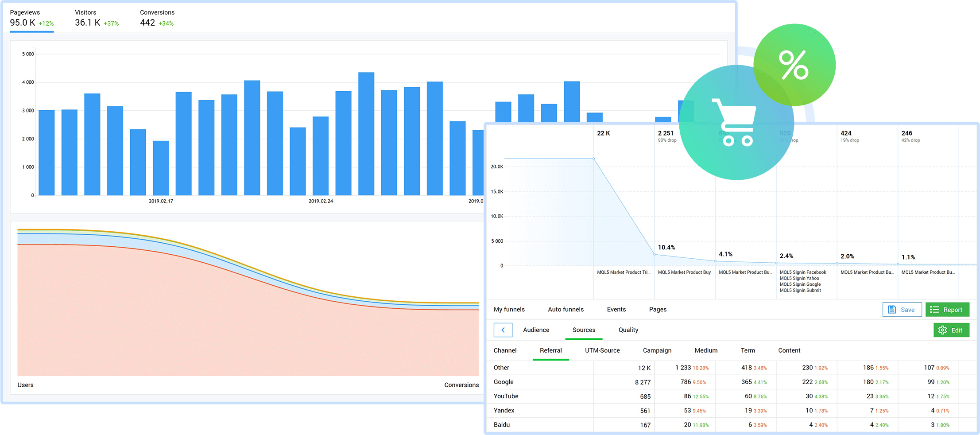980x435 pixels.
Task: Click the 561 cell in Yandex row
Action: [x=645, y=411]
